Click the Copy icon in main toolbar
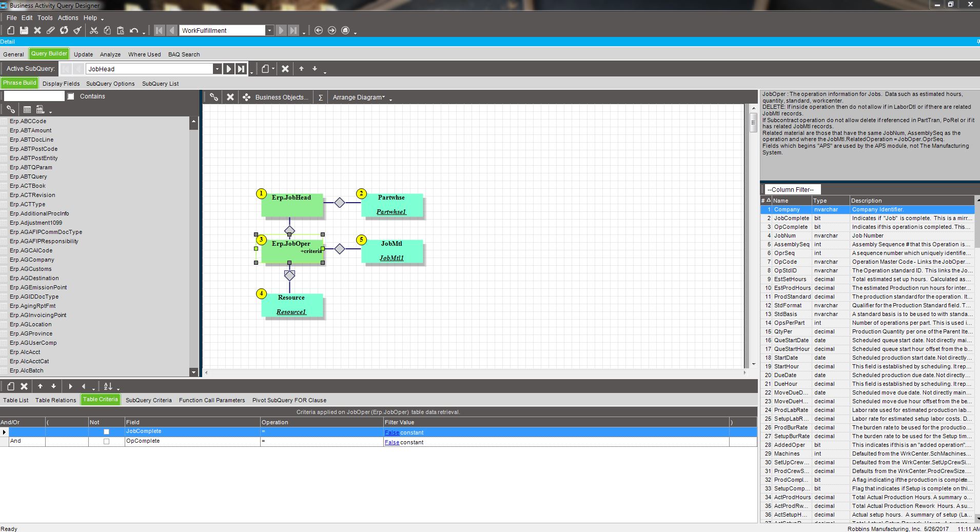Screen dimensions: 980x532 [x=107, y=30]
